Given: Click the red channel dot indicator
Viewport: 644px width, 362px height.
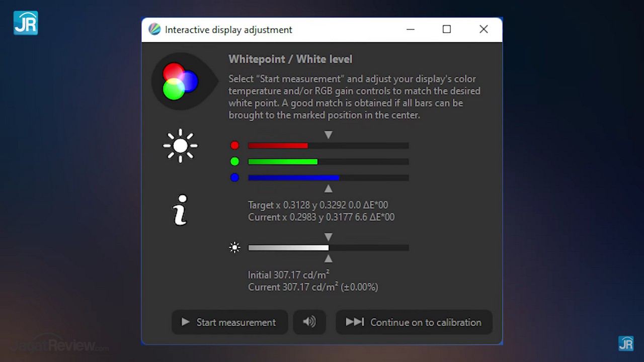Looking at the screenshot, I should click(x=234, y=145).
